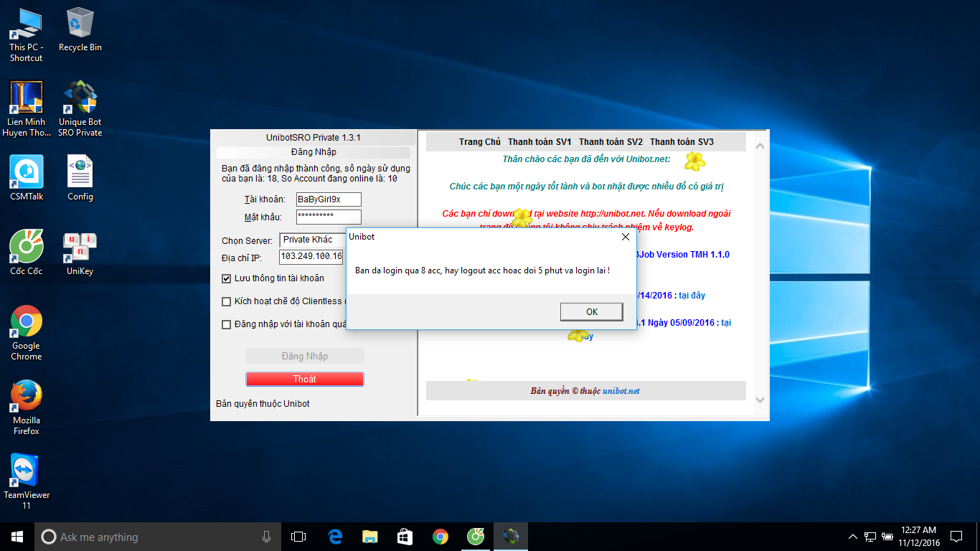Click the red Thoát button
Screen dimensions: 980x551
pos(304,379)
